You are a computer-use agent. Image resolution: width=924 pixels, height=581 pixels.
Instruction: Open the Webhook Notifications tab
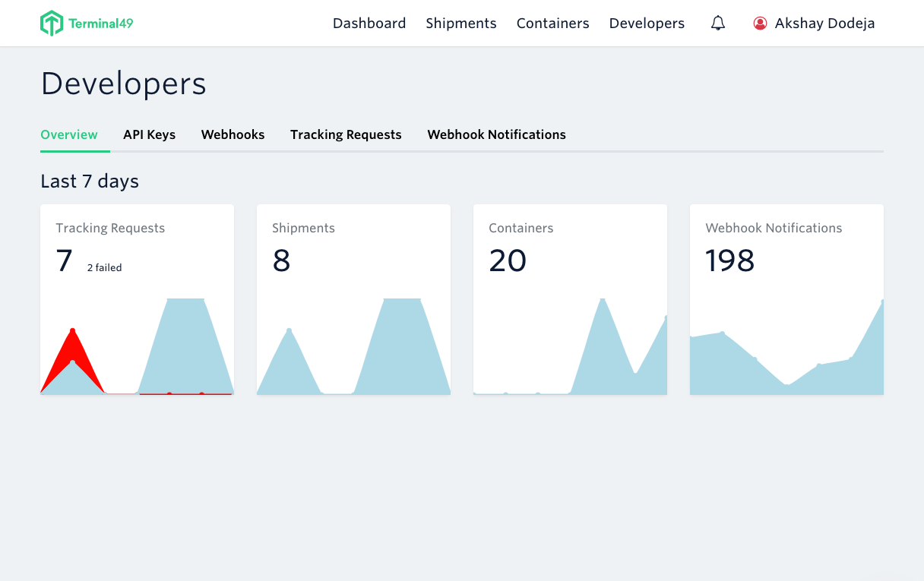pyautogui.click(x=496, y=134)
